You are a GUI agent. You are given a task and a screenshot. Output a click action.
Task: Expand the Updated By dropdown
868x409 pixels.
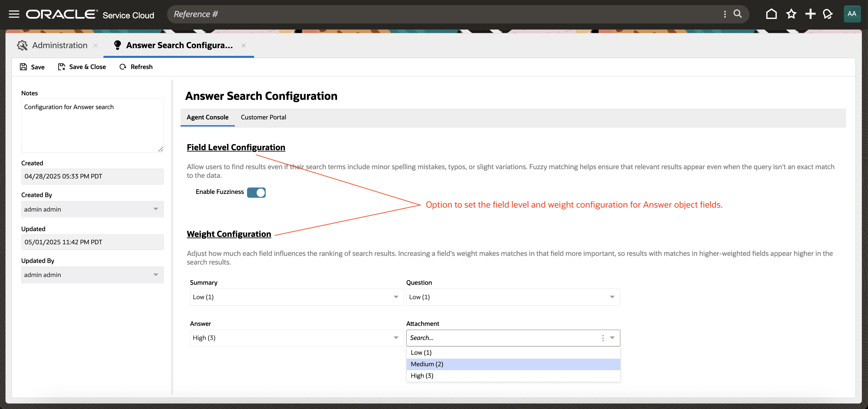coord(156,275)
